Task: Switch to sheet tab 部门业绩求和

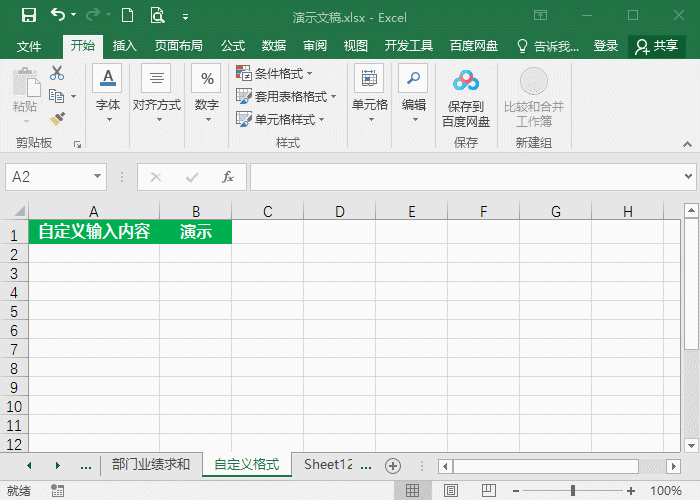Action: [x=151, y=465]
